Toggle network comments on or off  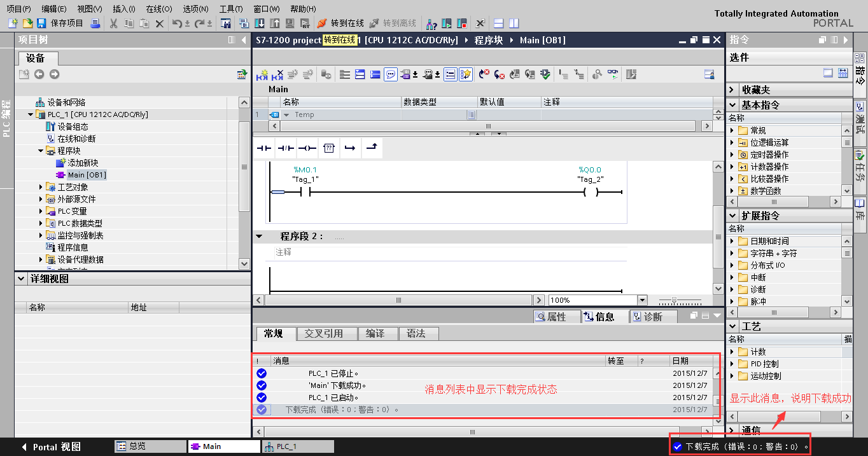450,74
